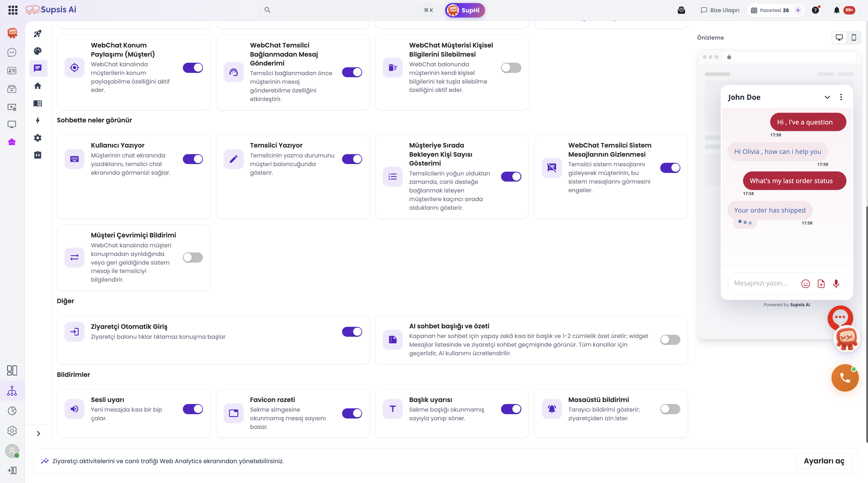This screenshot has width=868, height=483.
Task: Open the contact card icon in main sidebar
Action: pyautogui.click(x=12, y=70)
